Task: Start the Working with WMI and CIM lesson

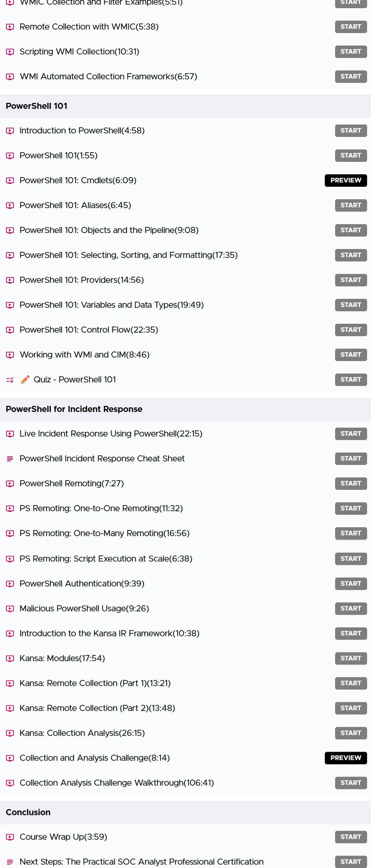Action: [351, 355]
